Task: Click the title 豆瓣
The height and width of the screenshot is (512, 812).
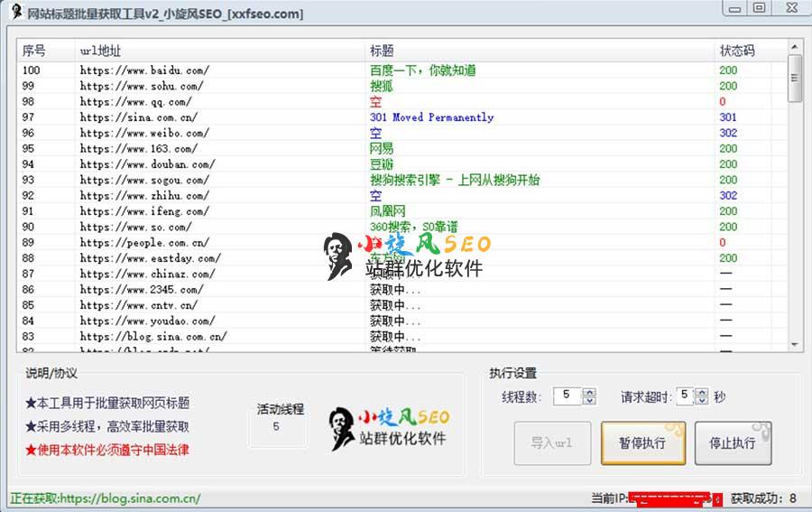Action: click(x=382, y=164)
